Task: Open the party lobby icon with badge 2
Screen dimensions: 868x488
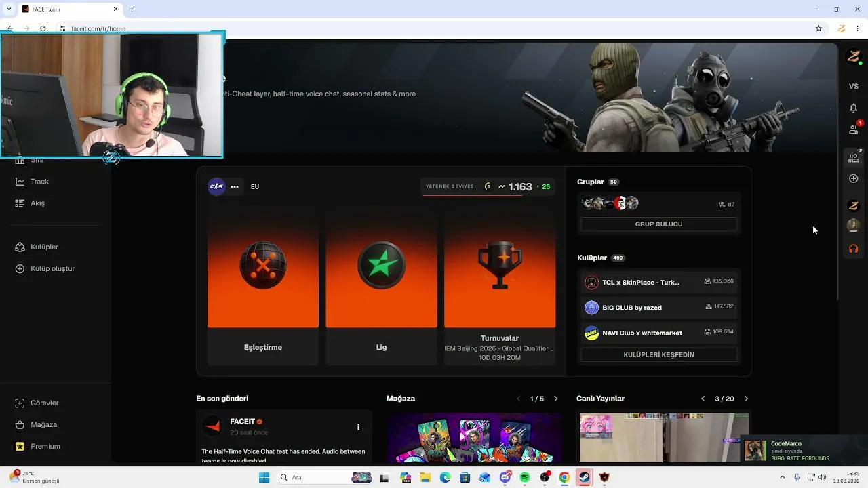Action: (x=854, y=157)
